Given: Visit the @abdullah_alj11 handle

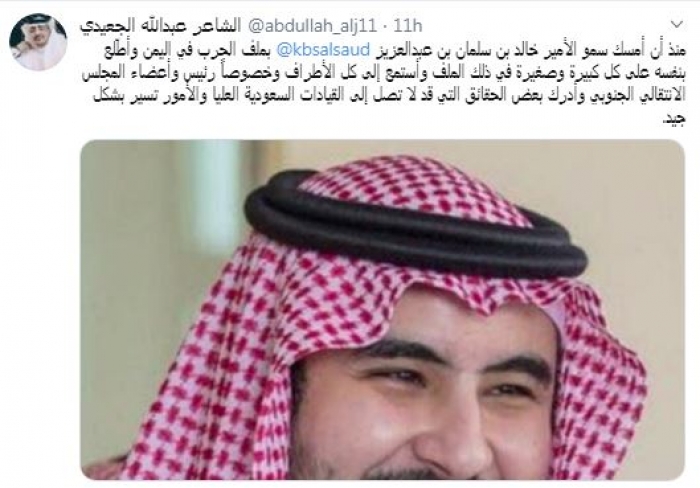Looking at the screenshot, I should point(314,26).
